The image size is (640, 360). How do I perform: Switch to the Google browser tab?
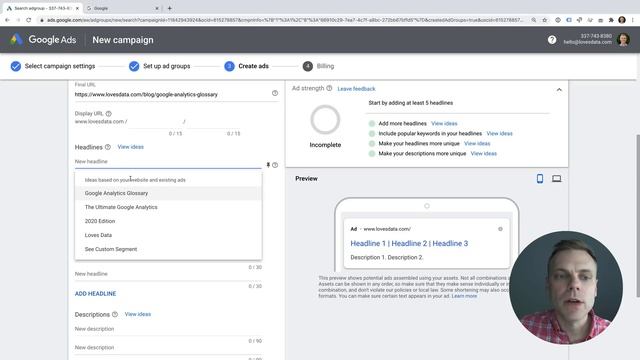pyautogui.click(x=122, y=8)
